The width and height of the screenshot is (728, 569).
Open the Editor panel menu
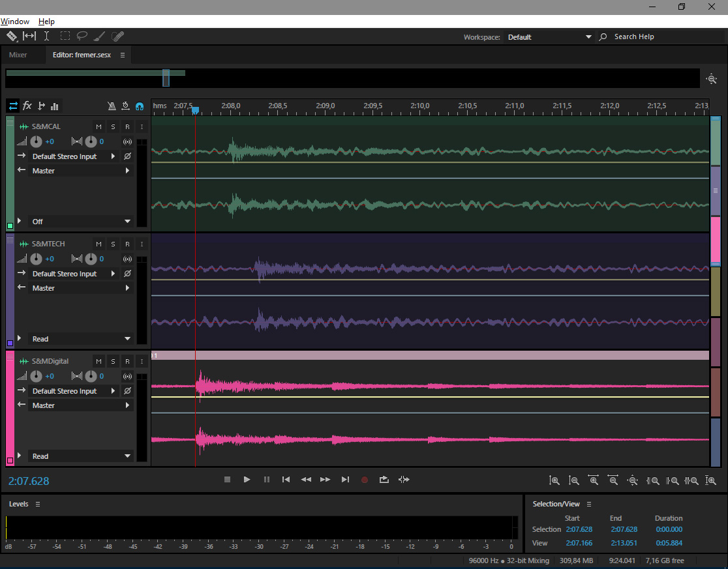123,55
